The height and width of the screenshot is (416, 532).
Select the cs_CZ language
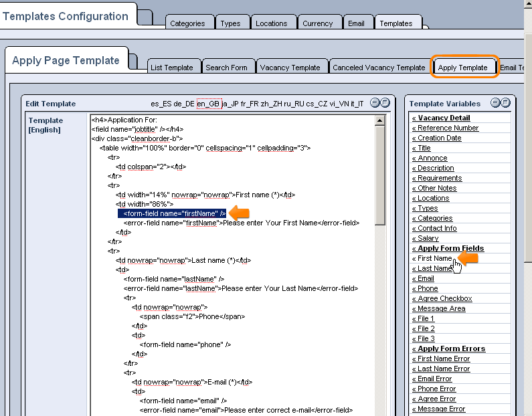[x=317, y=104]
